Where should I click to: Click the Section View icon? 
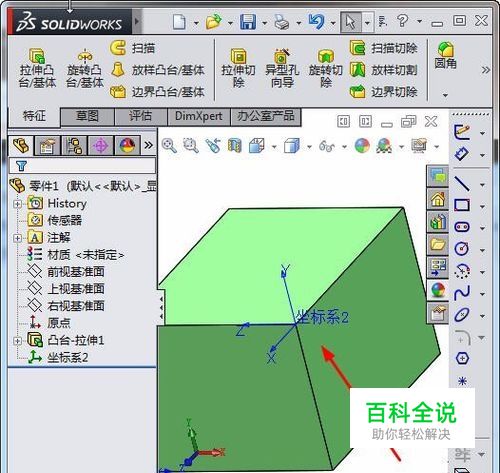point(234,146)
